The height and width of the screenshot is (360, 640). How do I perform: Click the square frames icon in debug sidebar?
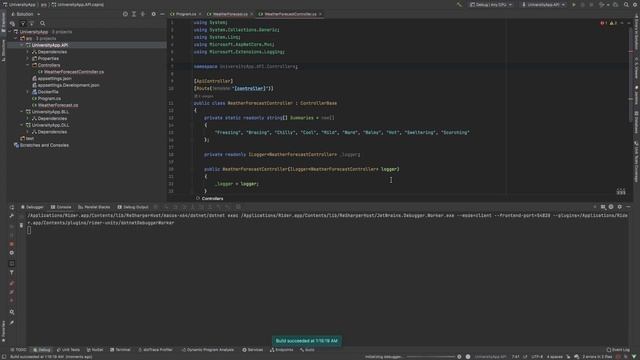click(x=11, y=263)
